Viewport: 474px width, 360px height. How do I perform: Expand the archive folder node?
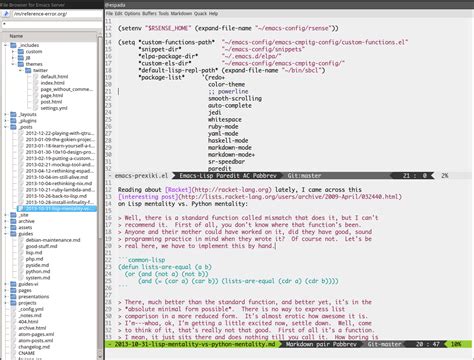(x=6, y=221)
